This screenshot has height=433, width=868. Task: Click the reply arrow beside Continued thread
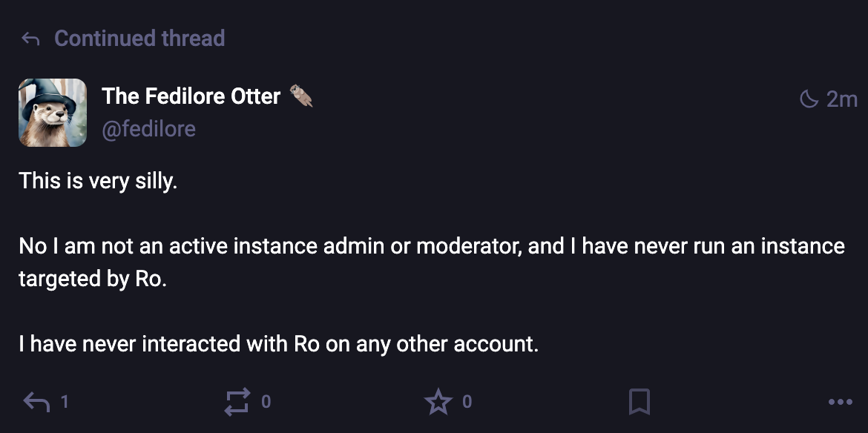[x=30, y=39]
